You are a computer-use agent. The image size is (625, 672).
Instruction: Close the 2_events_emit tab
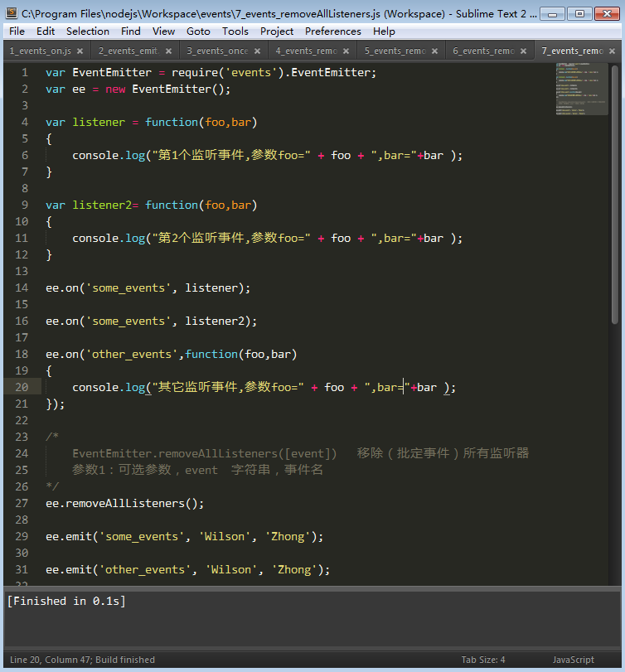point(169,51)
